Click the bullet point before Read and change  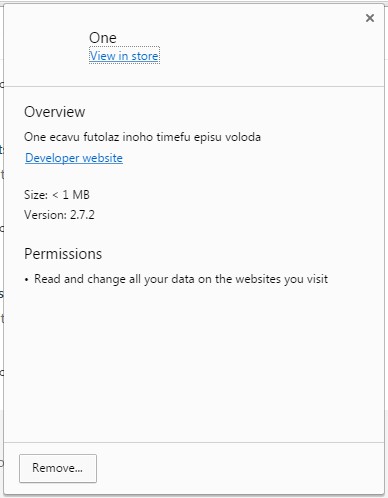26,280
